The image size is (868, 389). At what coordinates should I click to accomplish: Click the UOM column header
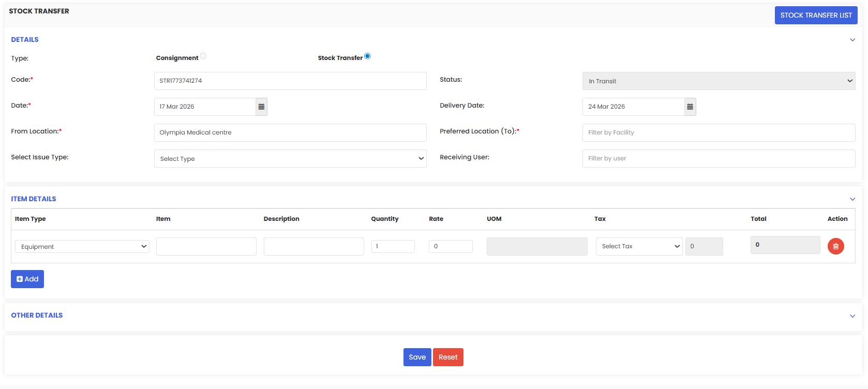494,219
